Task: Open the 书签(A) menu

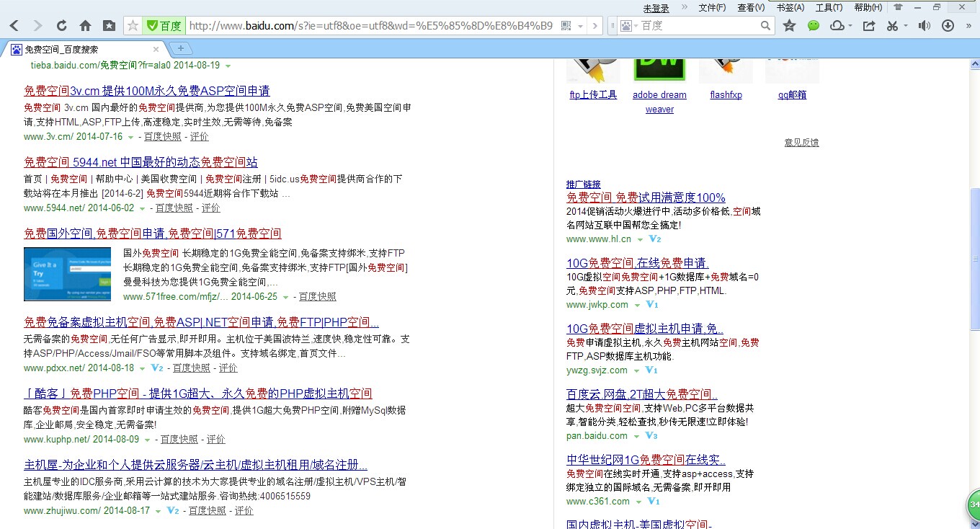Action: pos(790,7)
